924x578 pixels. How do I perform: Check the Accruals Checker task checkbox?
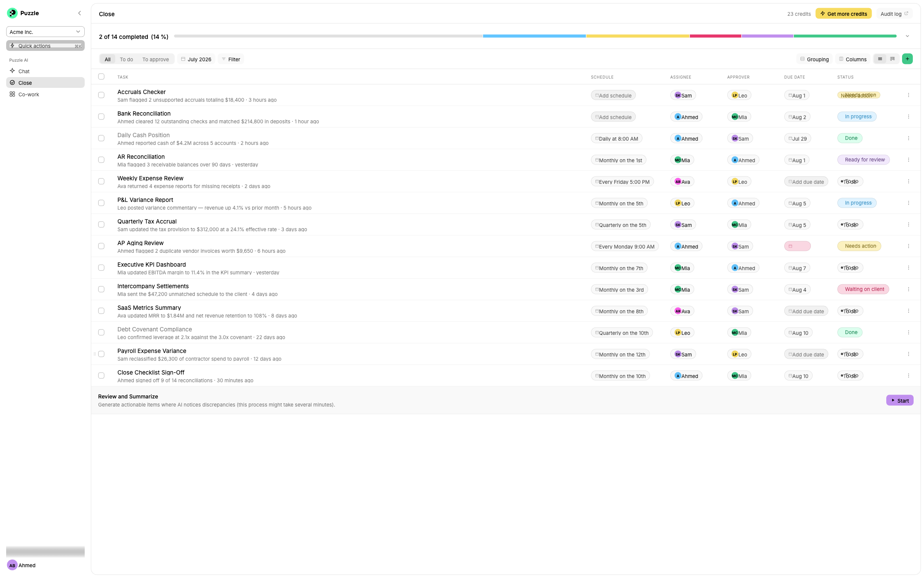[101, 95]
